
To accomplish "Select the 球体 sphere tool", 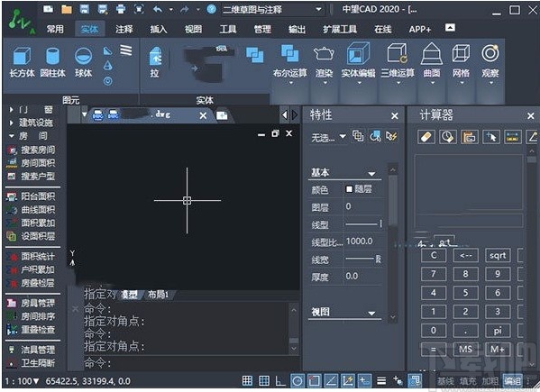I will (83, 62).
